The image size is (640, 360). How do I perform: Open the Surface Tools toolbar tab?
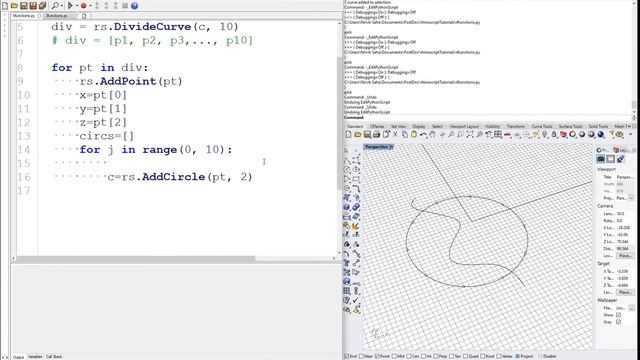pos(571,127)
